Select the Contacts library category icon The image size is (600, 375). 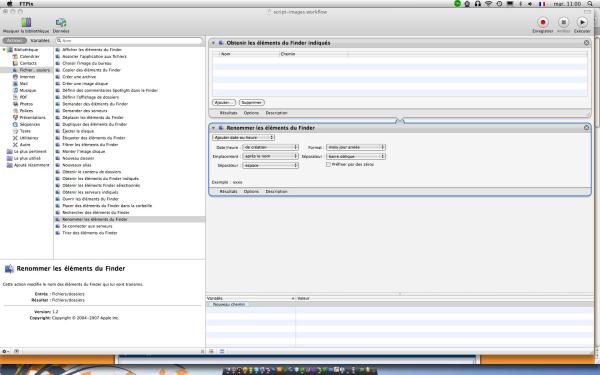[x=16, y=63]
